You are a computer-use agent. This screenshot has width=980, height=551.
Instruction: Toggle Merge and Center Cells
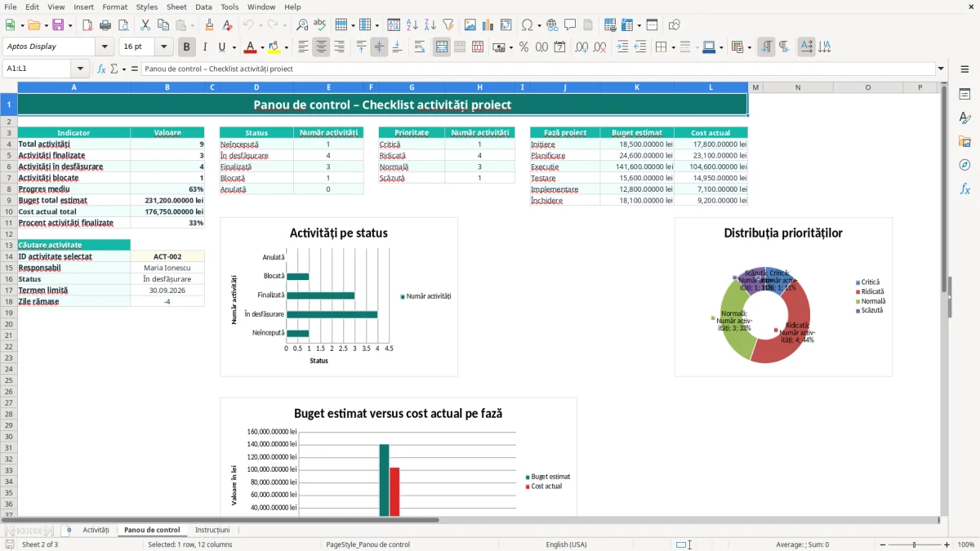(x=442, y=47)
